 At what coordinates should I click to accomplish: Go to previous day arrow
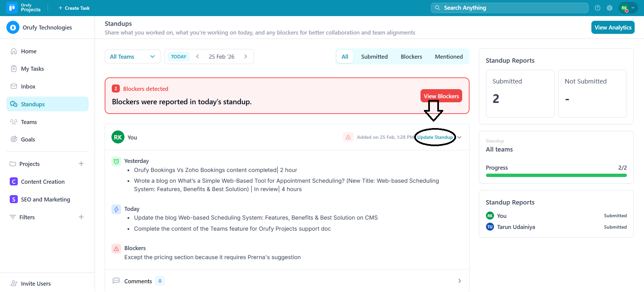198,57
